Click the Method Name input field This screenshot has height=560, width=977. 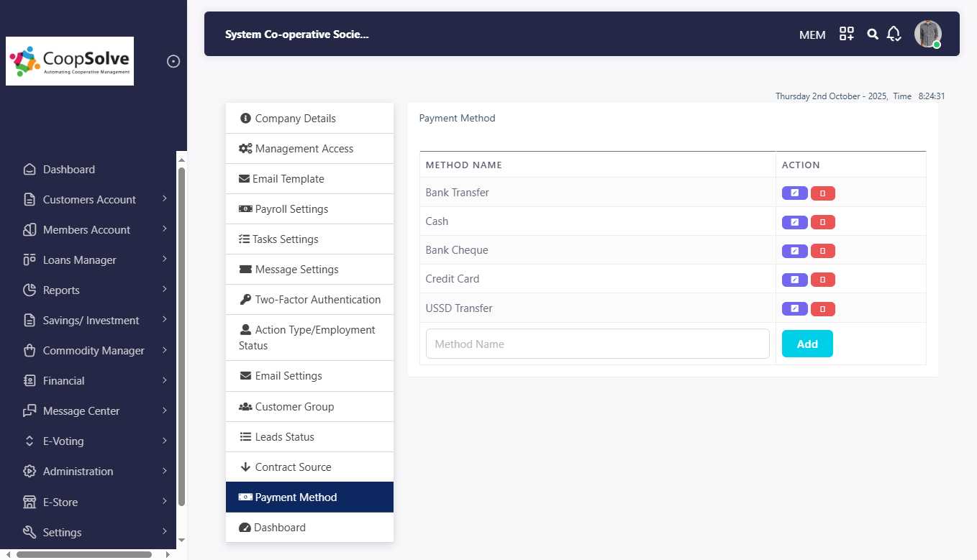[597, 344]
